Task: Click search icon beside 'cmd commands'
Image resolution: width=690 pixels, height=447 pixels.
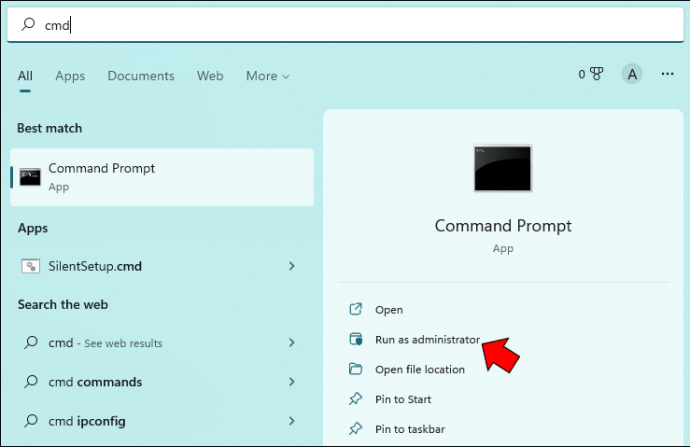Action: (30, 381)
